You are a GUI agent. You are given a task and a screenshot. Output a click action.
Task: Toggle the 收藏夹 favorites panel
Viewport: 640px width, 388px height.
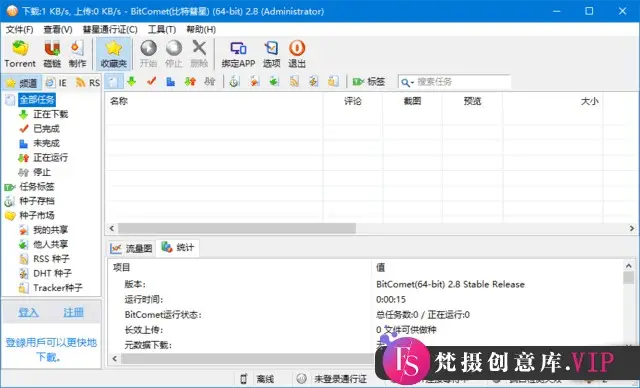click(114, 54)
